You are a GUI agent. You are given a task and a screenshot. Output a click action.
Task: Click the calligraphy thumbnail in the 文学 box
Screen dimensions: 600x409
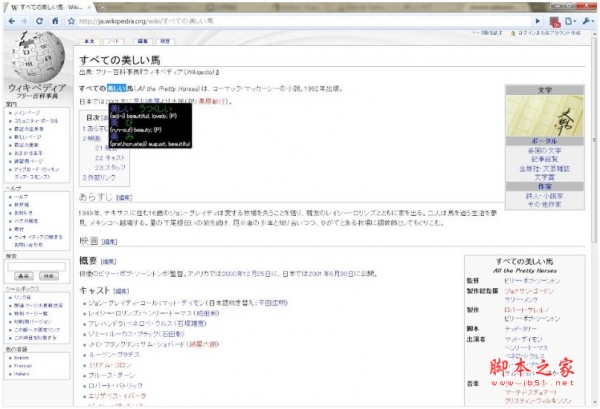[x=545, y=116]
